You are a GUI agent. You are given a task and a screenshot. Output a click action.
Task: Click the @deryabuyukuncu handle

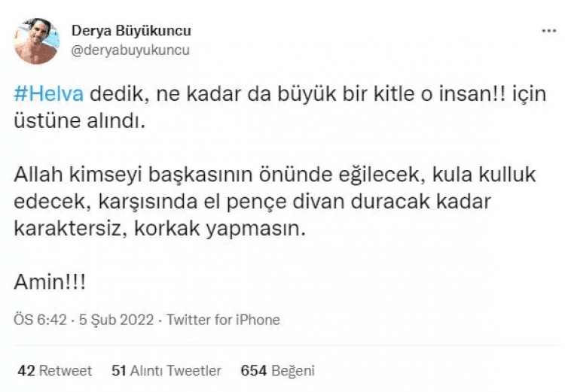coord(130,50)
